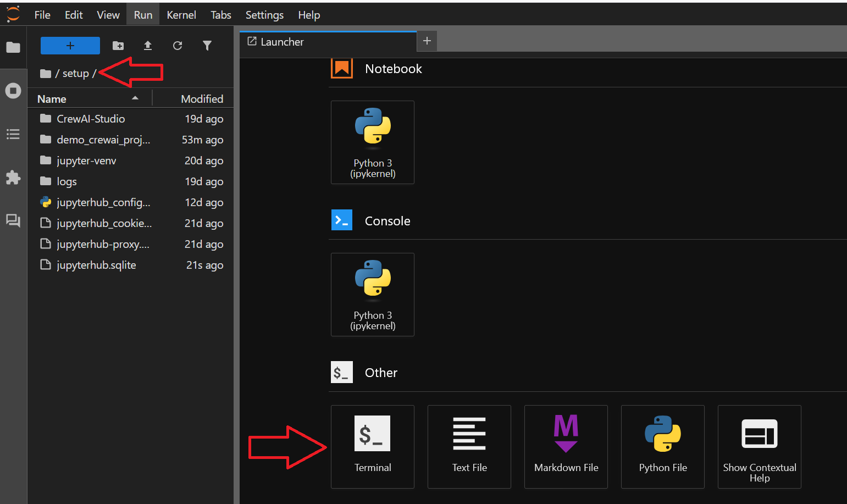This screenshot has width=847, height=504.
Task: Click the '21s ago' modified time
Action: pyautogui.click(x=204, y=265)
